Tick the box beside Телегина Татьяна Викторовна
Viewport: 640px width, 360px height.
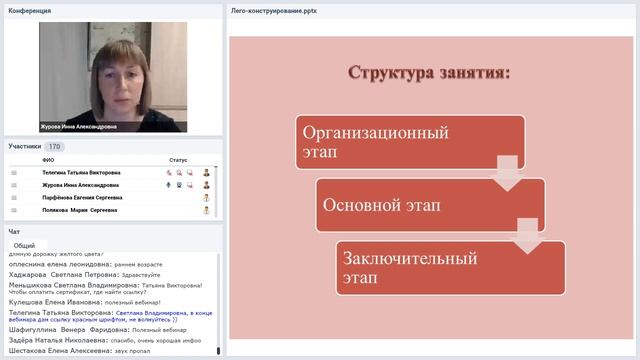coord(14,173)
